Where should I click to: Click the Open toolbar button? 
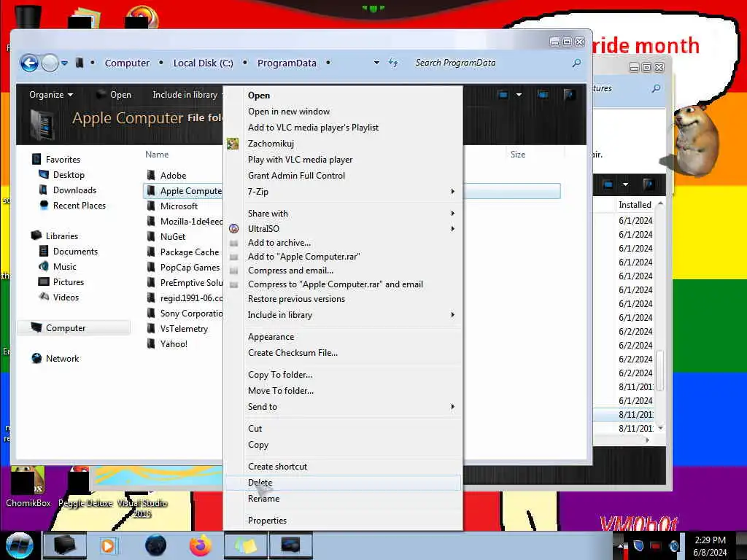coord(114,95)
